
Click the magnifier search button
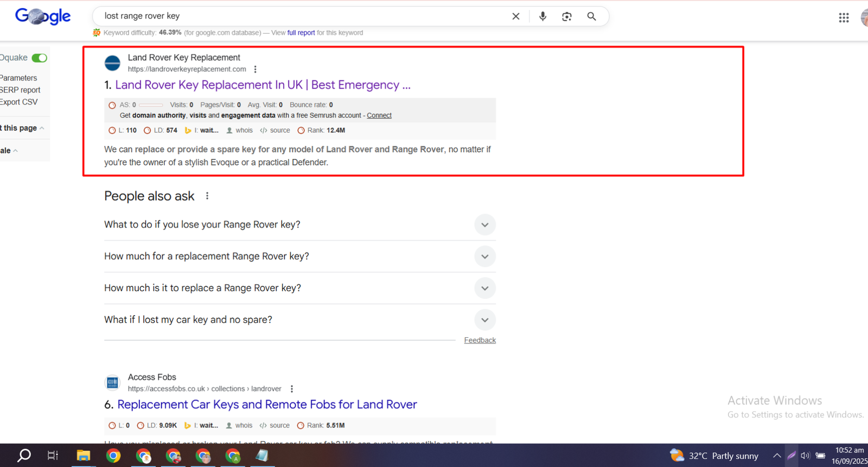tap(591, 16)
